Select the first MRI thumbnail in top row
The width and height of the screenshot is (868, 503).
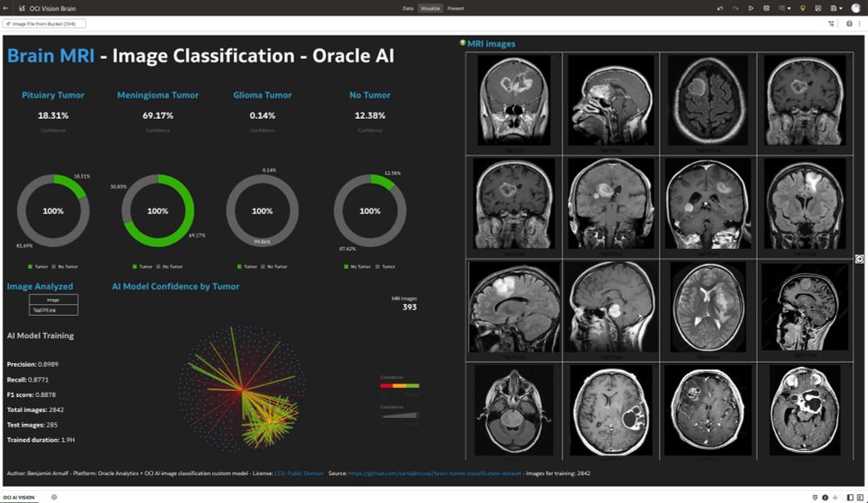pyautogui.click(x=514, y=100)
